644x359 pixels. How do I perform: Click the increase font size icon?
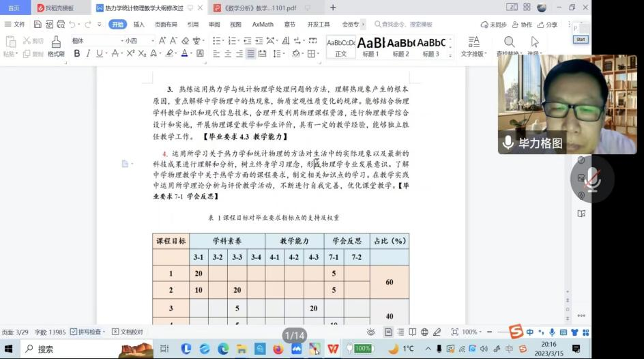pos(162,41)
